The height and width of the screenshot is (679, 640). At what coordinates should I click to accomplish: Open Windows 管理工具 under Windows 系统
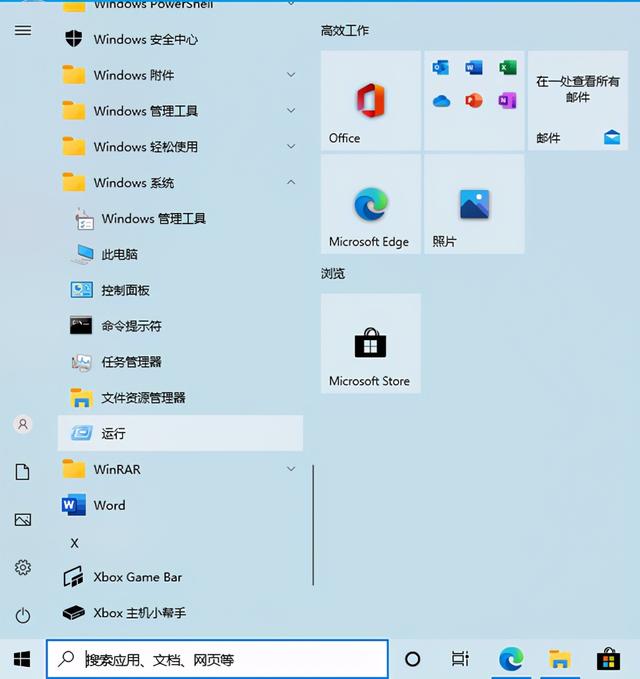pyautogui.click(x=180, y=219)
